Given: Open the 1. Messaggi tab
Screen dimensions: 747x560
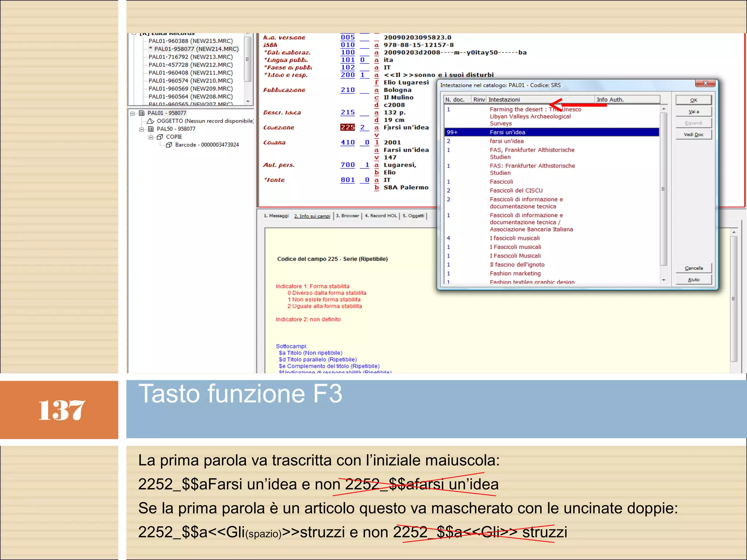Looking at the screenshot, I should (x=276, y=216).
